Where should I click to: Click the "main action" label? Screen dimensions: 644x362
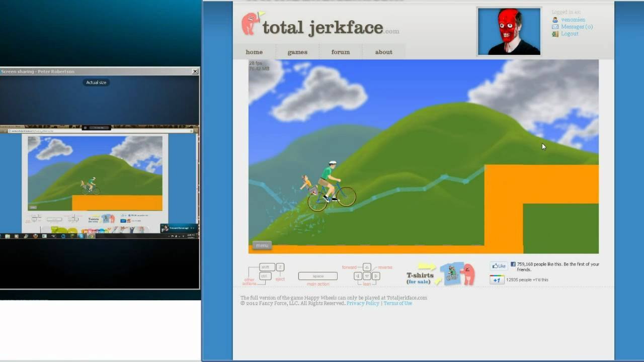[318, 284]
